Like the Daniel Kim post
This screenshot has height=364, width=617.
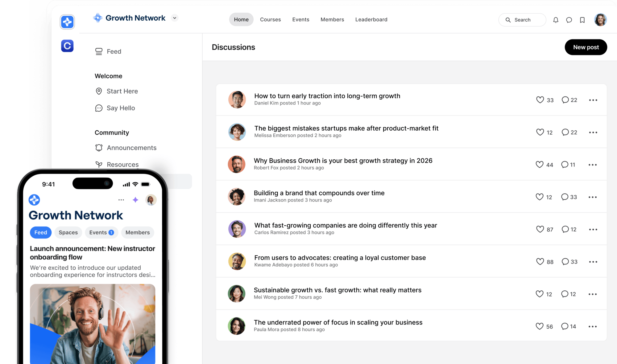pyautogui.click(x=540, y=100)
